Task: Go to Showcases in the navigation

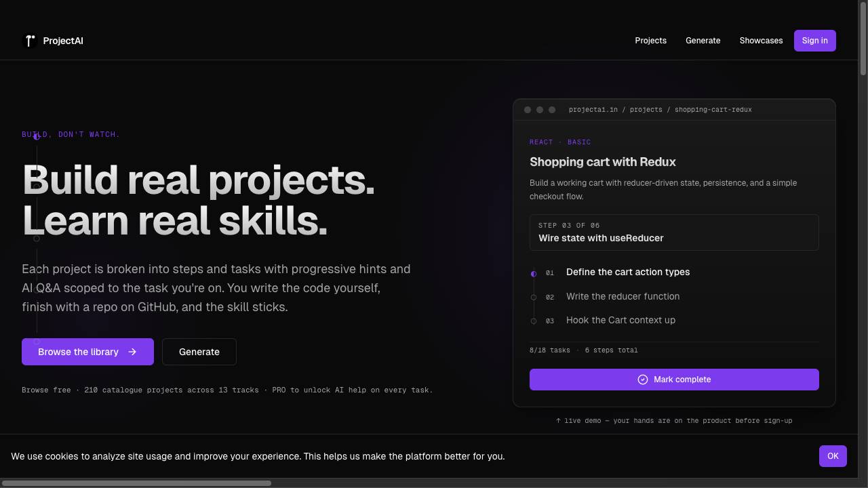Action: pyautogui.click(x=761, y=41)
